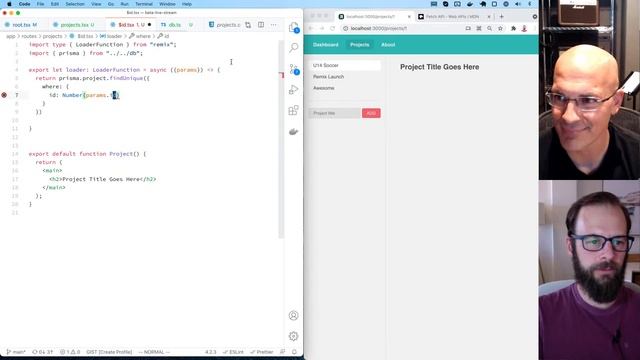Open the volume control in macOS menu bar
This screenshot has height=360, width=640.
[x=518, y=4]
